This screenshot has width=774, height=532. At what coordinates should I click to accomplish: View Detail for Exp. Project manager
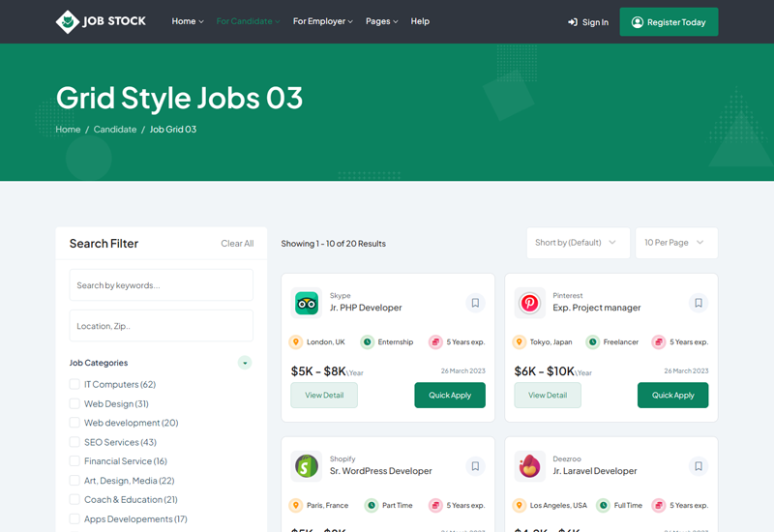pos(548,396)
